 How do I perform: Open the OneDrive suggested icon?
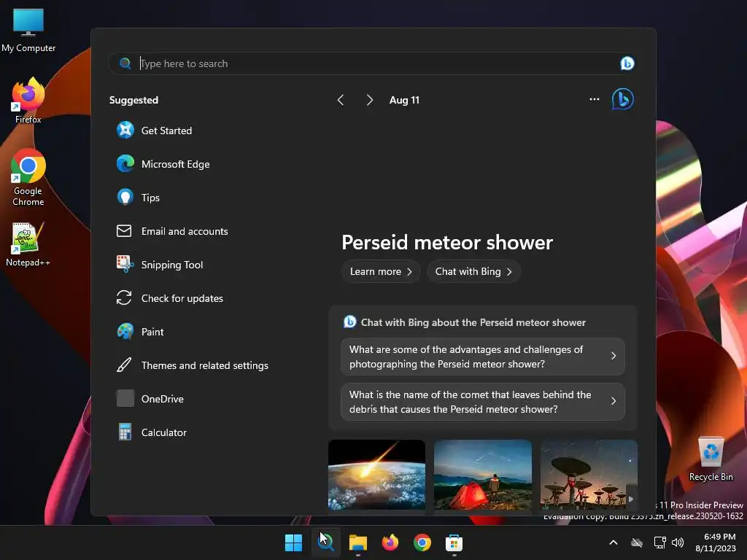(125, 399)
